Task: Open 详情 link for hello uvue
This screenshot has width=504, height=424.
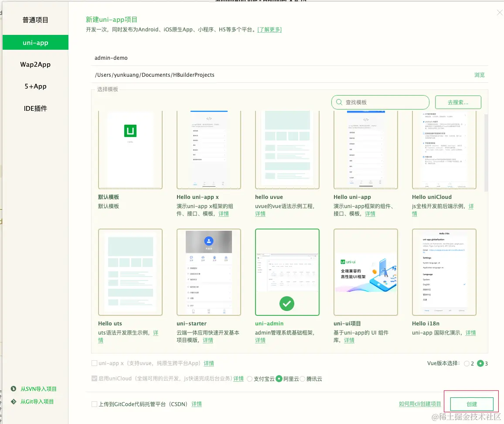Action: click(260, 214)
